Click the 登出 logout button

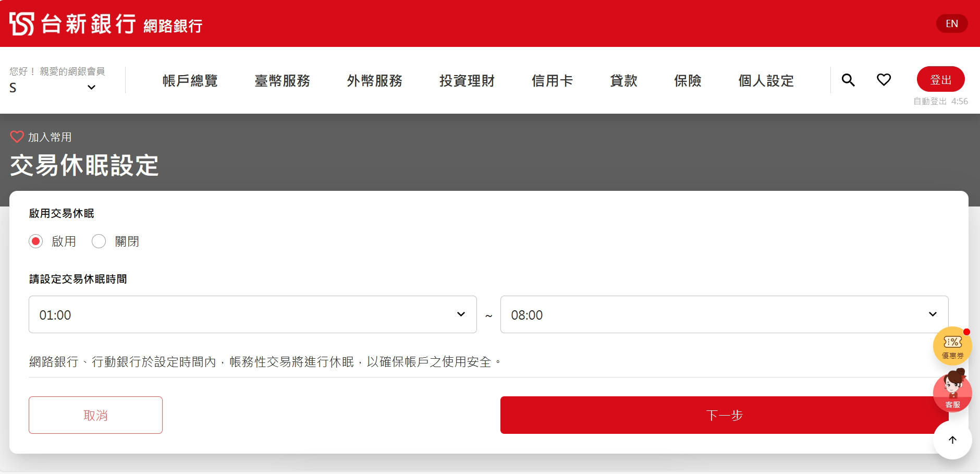pyautogui.click(x=940, y=79)
